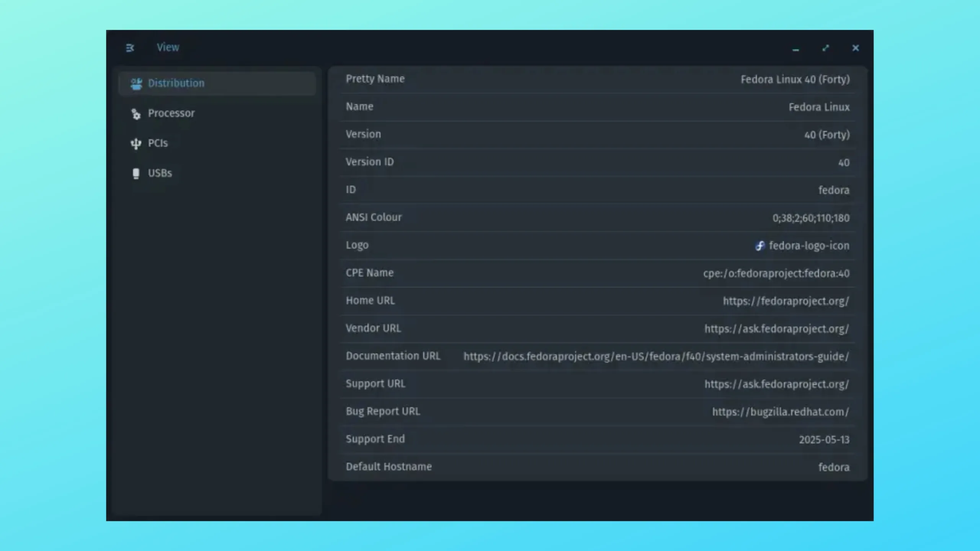The height and width of the screenshot is (551, 980).
Task: Click the Processor gear icon
Action: pos(136,114)
